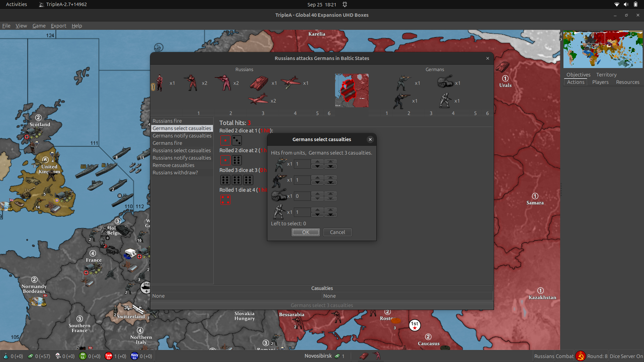The image size is (644, 362).
Task: Switch to the Resources tab
Action: pyautogui.click(x=628, y=82)
